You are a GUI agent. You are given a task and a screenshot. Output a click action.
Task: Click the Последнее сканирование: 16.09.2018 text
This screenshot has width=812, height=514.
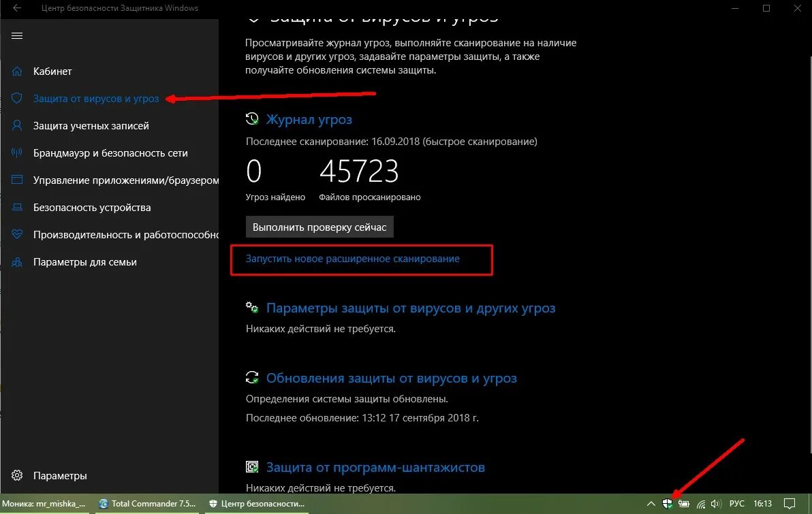click(x=392, y=142)
